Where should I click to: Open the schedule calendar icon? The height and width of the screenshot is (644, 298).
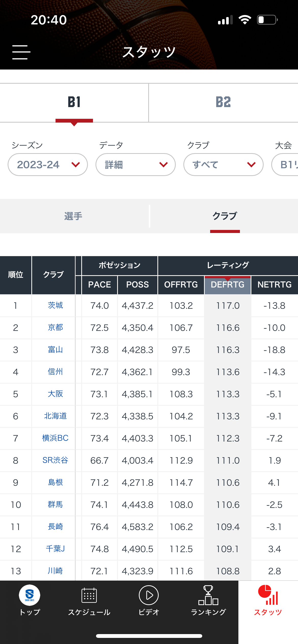pyautogui.click(x=89, y=595)
